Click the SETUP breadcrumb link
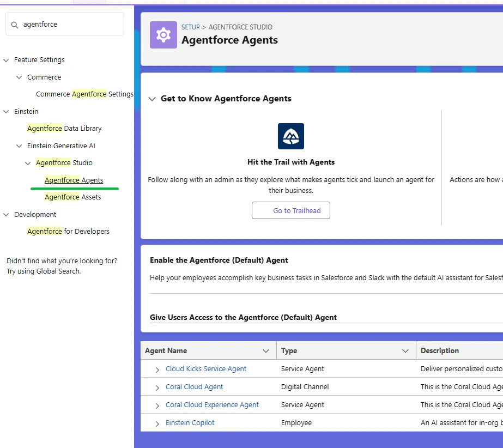503x448 pixels. point(191,27)
